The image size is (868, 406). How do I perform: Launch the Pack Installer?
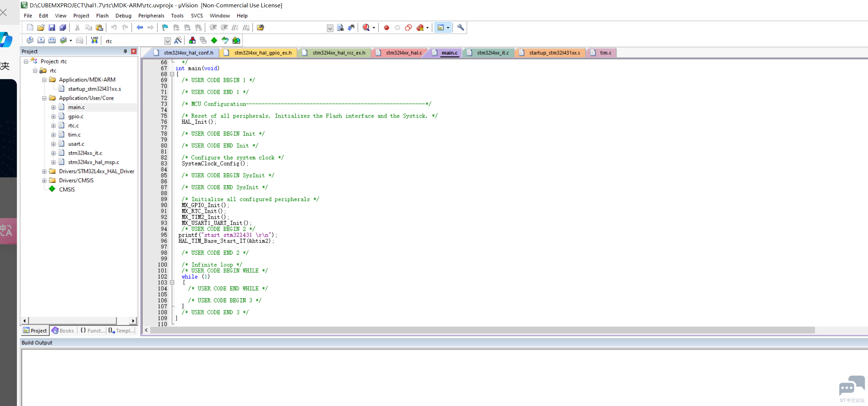click(236, 40)
